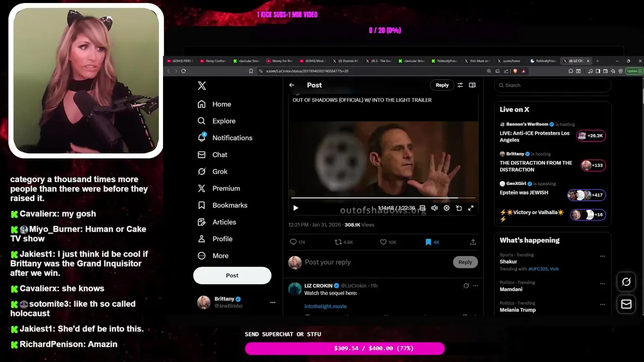Play the video in the post
This screenshot has width=644, height=362.
coord(296,208)
